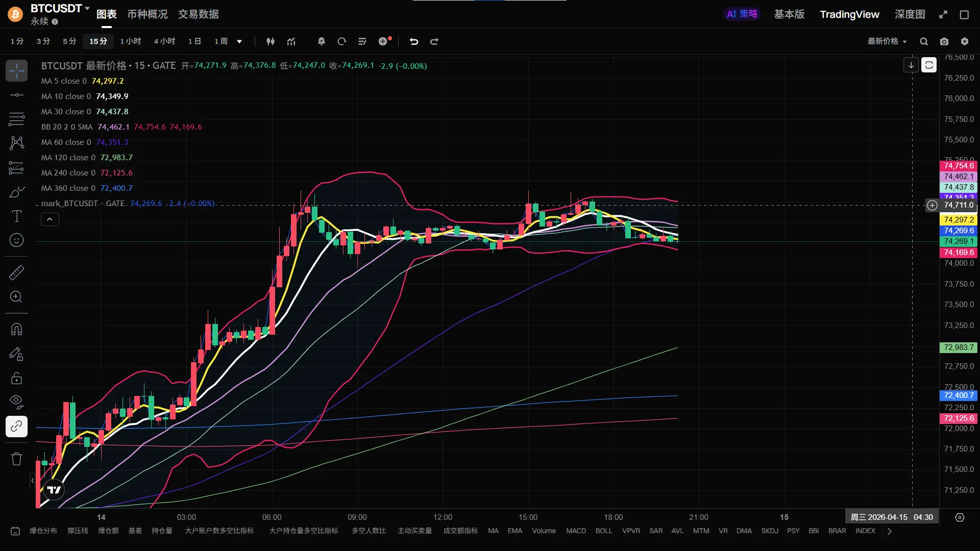
Task: Open the 最新价格 price type dropdown
Action: 887,41
